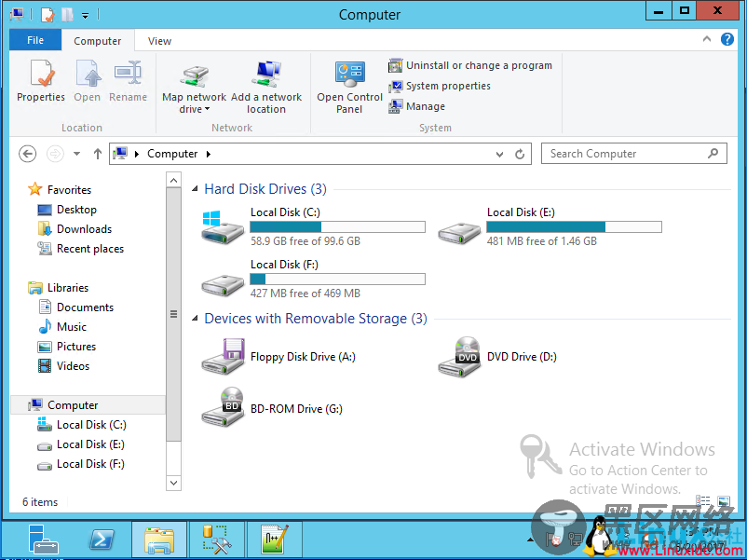
Task: Open System properties from the ribbon
Action: (440, 86)
